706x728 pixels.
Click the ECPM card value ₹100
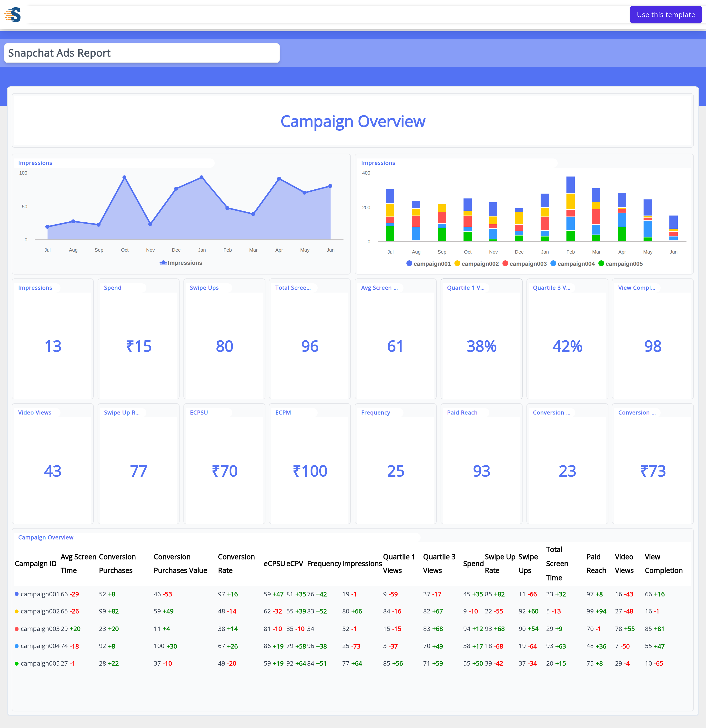[x=310, y=471]
